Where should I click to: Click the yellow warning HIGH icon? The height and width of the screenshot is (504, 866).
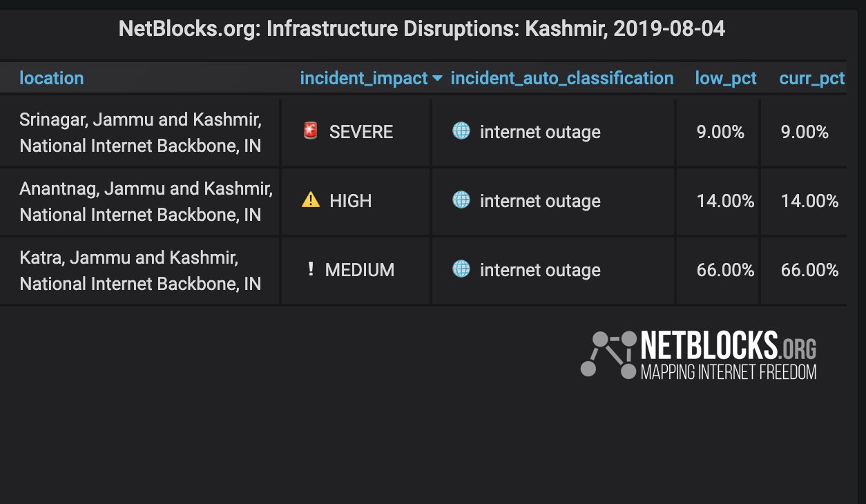[x=311, y=200]
